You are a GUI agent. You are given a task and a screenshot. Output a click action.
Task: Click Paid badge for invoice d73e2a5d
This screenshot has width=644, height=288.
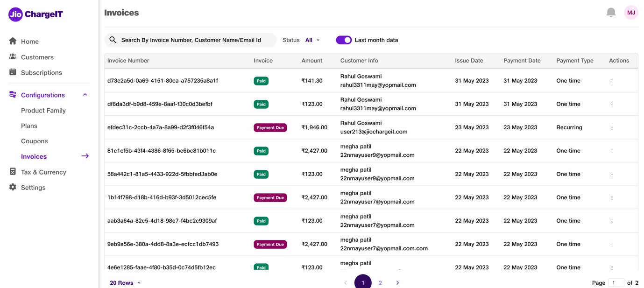click(x=261, y=81)
